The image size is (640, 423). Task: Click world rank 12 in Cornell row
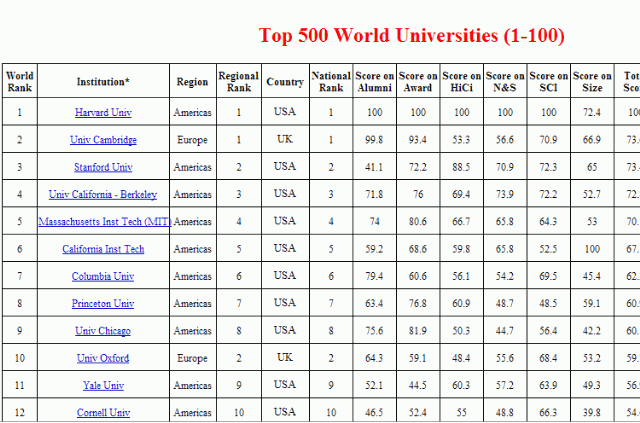[20, 413]
